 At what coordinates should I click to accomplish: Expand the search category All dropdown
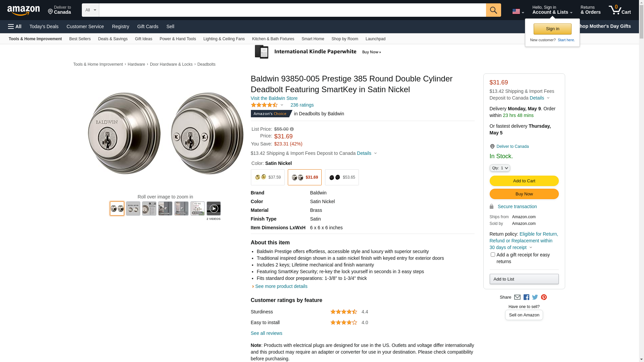[91, 10]
